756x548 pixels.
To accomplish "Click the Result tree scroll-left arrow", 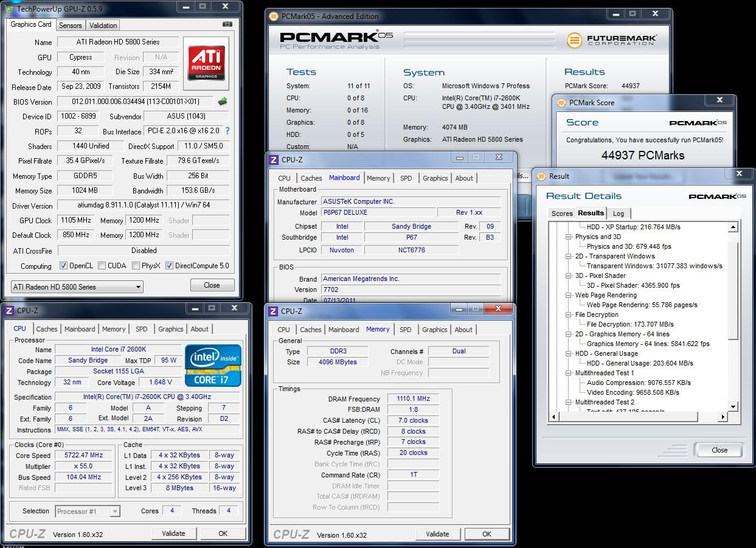I will [553, 417].
